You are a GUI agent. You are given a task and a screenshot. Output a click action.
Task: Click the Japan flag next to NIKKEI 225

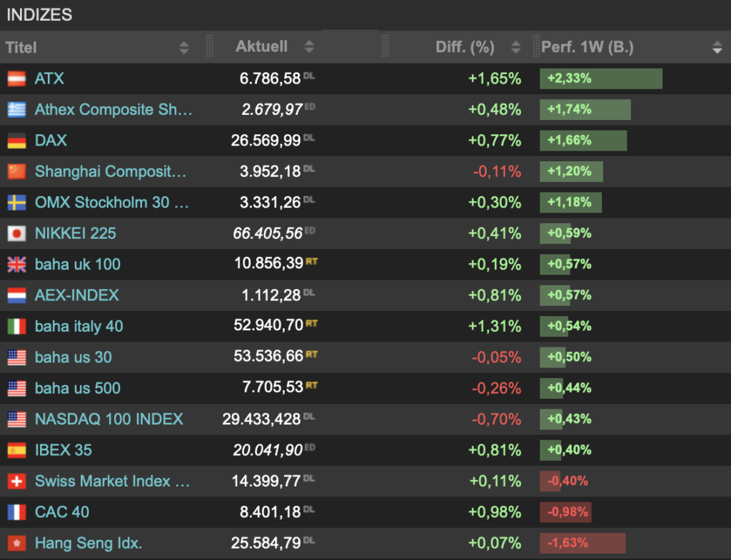[17, 233]
